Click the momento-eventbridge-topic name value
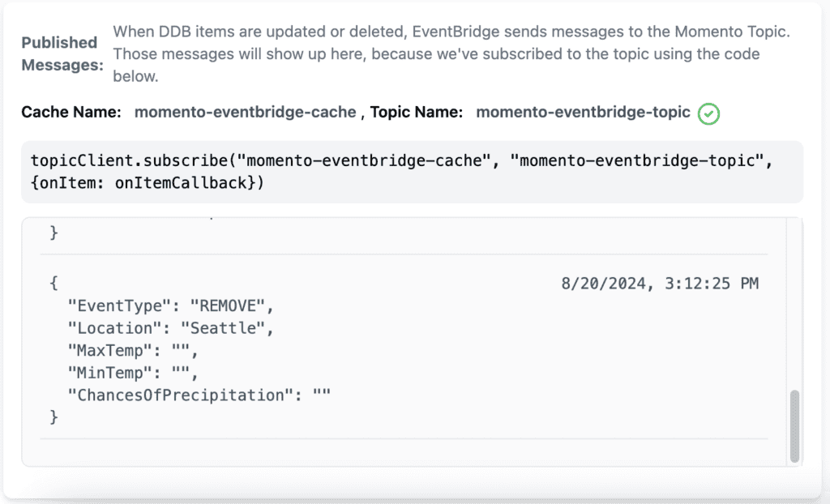 coord(583,113)
